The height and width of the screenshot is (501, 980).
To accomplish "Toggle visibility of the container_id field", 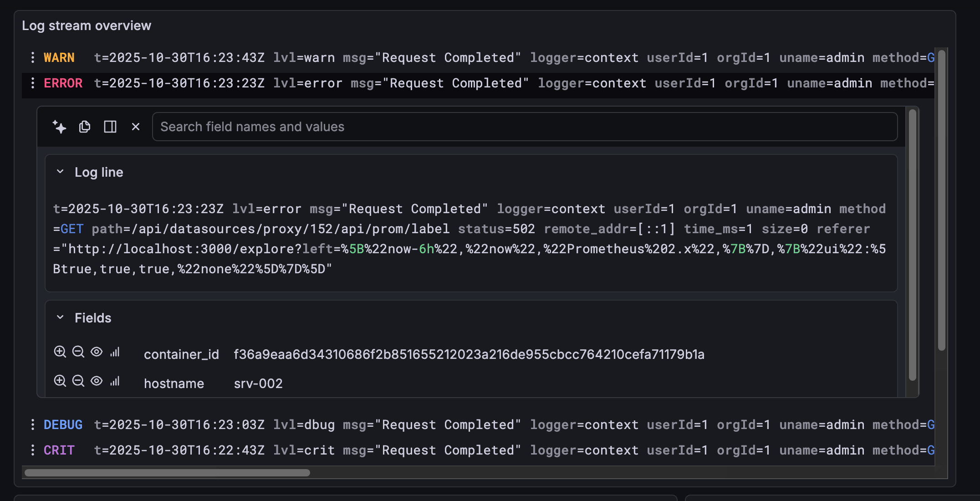I will pos(96,352).
